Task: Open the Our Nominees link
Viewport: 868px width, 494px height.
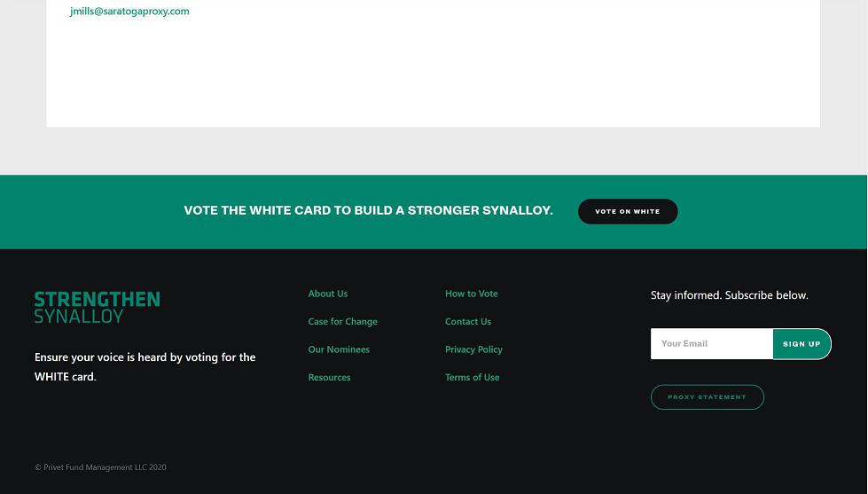Action: pos(339,349)
